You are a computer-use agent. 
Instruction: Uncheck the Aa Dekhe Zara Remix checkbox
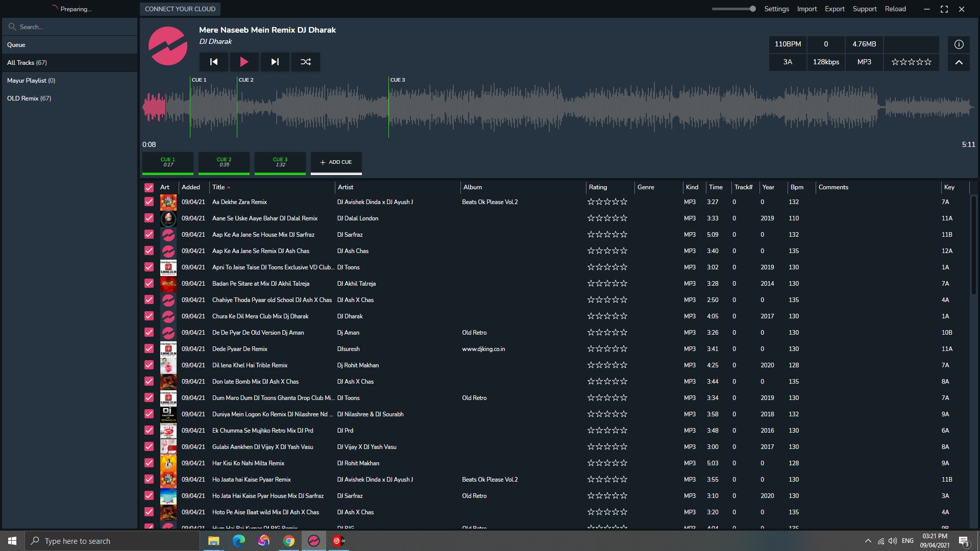[149, 202]
